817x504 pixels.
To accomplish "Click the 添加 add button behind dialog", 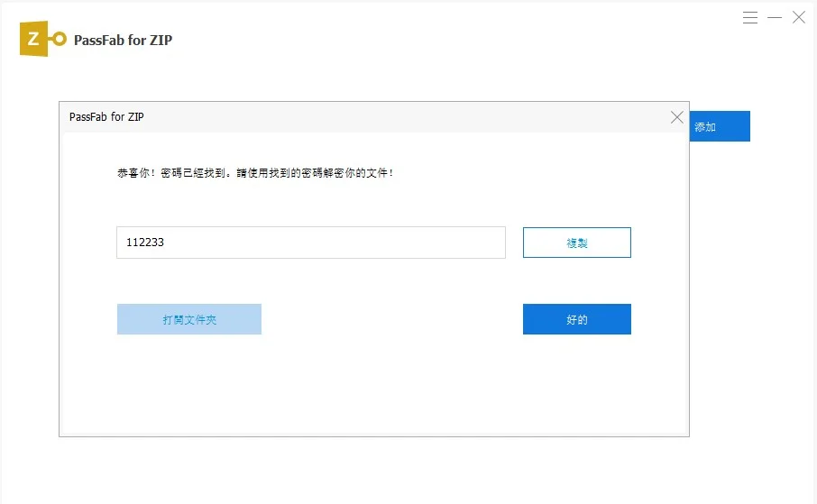I will (720, 126).
